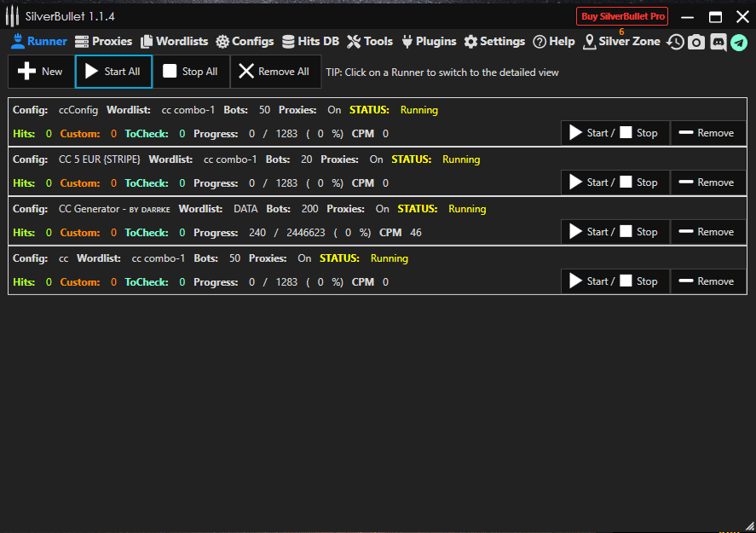This screenshot has height=533, width=756.
Task: Click the DATA wordlist value
Action: pyautogui.click(x=245, y=209)
